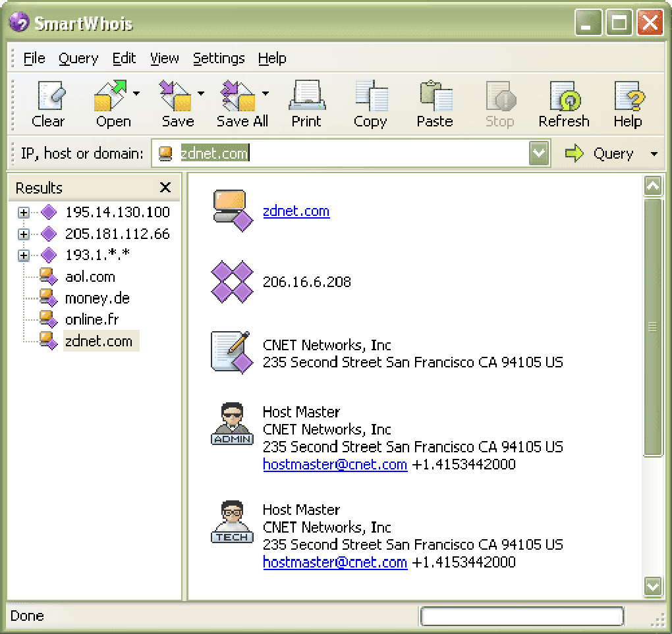Maximize the SmartWhois window
Viewport: 672px width, 634px height.
point(619,22)
